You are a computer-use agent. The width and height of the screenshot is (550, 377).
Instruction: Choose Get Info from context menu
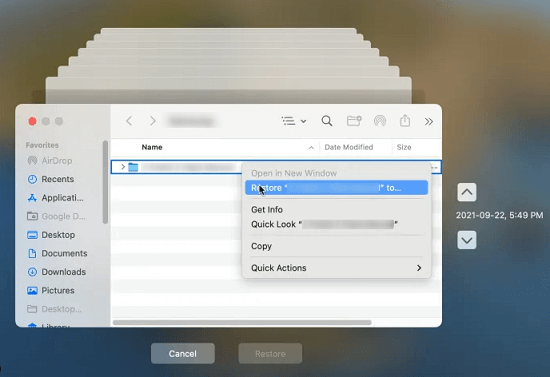(x=267, y=210)
